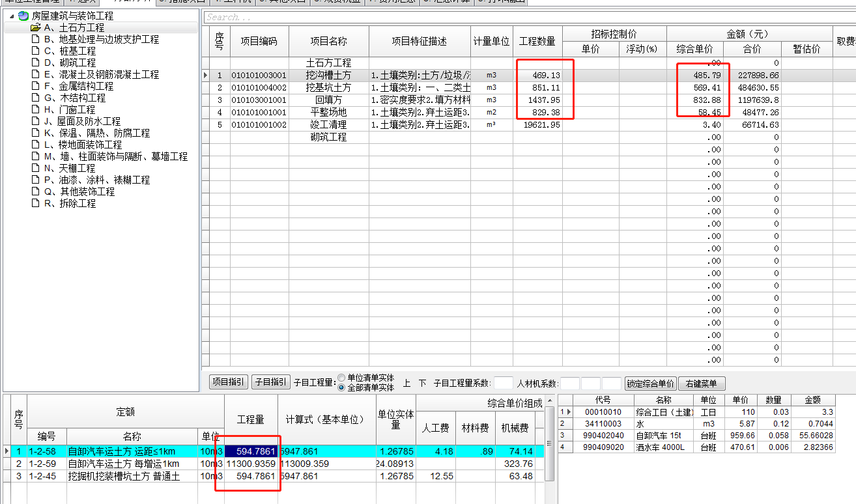Open G、木结构工程 chapter

pos(74,98)
